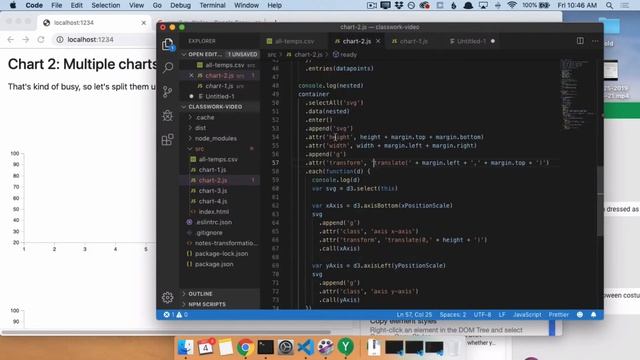Switch to the chart-1.js editor tab

tap(412, 41)
